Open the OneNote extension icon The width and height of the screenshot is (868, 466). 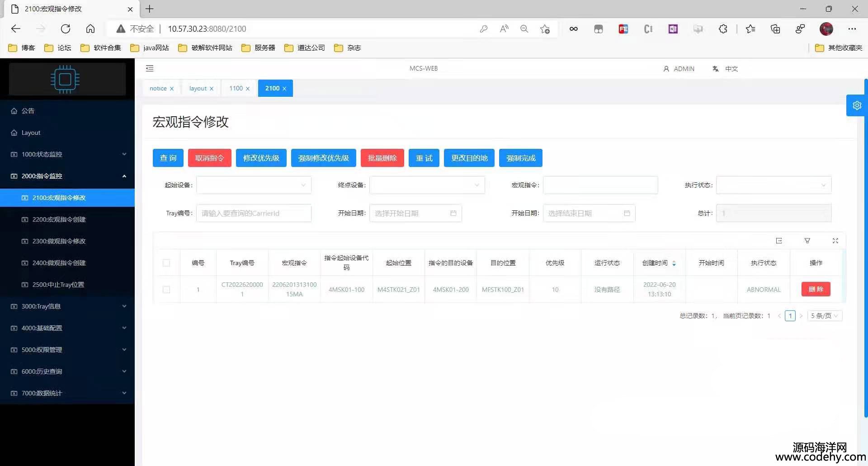coord(673,29)
